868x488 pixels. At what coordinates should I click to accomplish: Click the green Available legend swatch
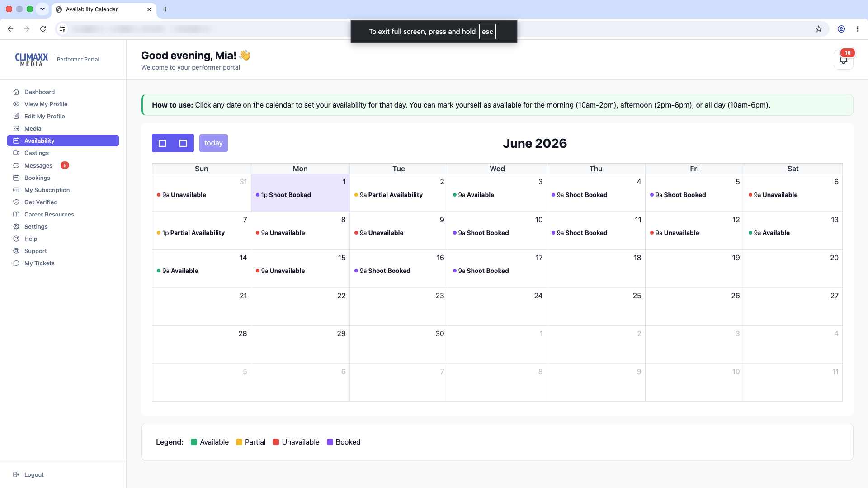click(x=194, y=442)
